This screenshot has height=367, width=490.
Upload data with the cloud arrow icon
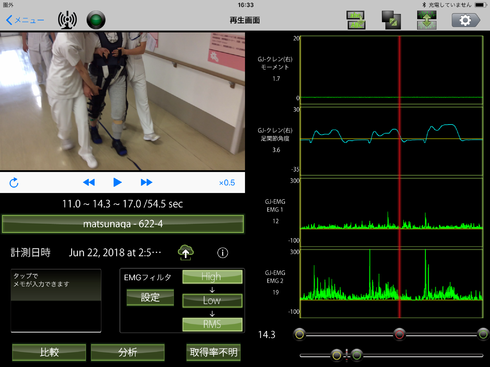pos(186,253)
